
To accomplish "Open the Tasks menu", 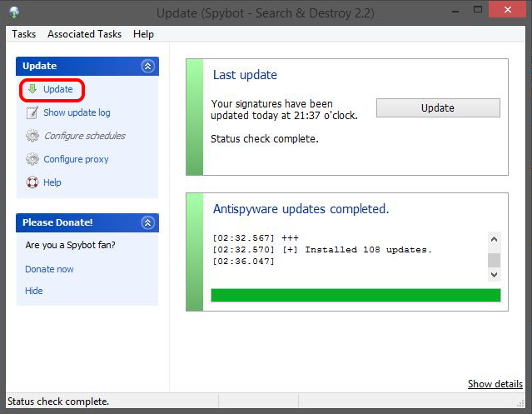I will tap(24, 34).
